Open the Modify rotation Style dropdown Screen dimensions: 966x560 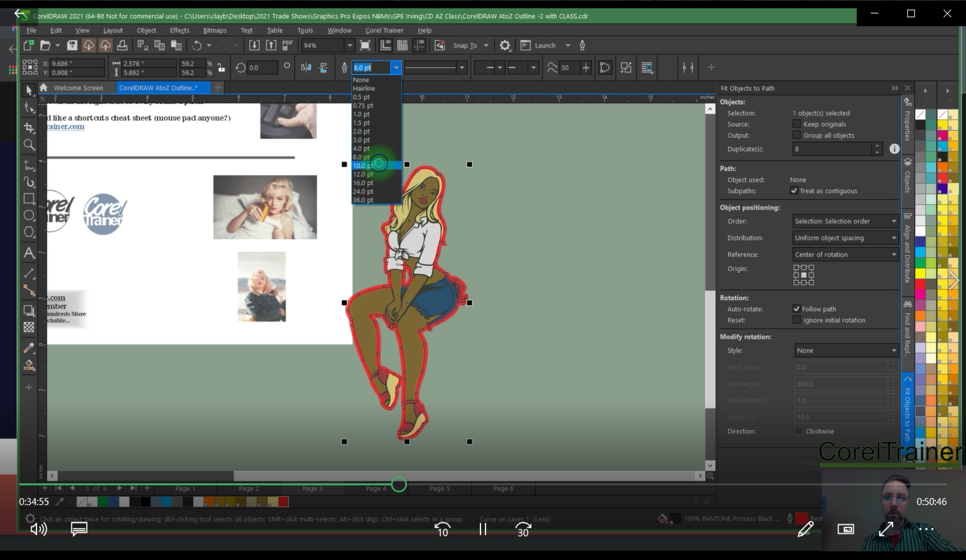pos(846,350)
